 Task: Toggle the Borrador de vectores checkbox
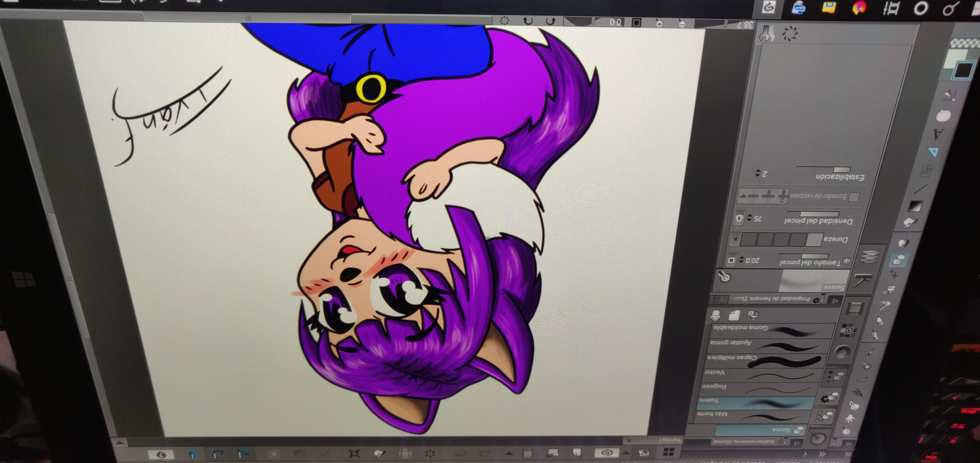point(855,197)
